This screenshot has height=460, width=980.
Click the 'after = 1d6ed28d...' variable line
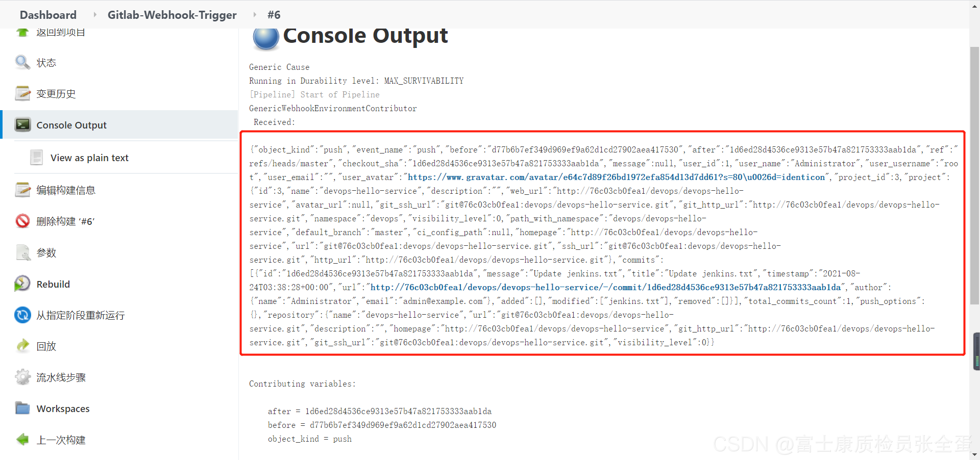coord(380,411)
